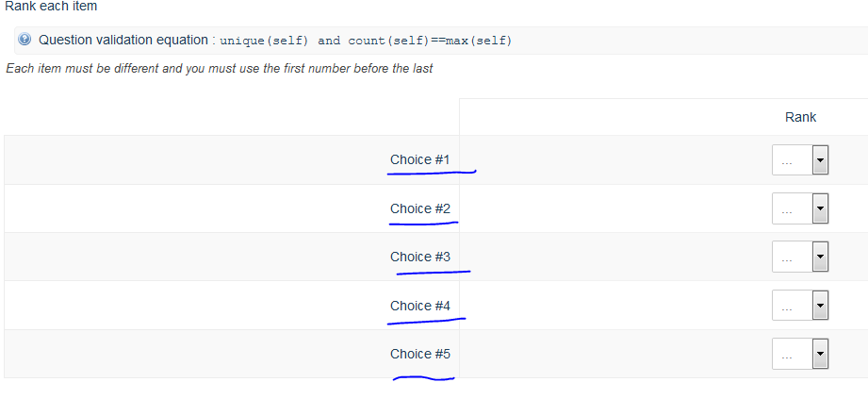868x399 pixels.
Task: Click the italic 'Each item must be different' tip
Action: 219,69
